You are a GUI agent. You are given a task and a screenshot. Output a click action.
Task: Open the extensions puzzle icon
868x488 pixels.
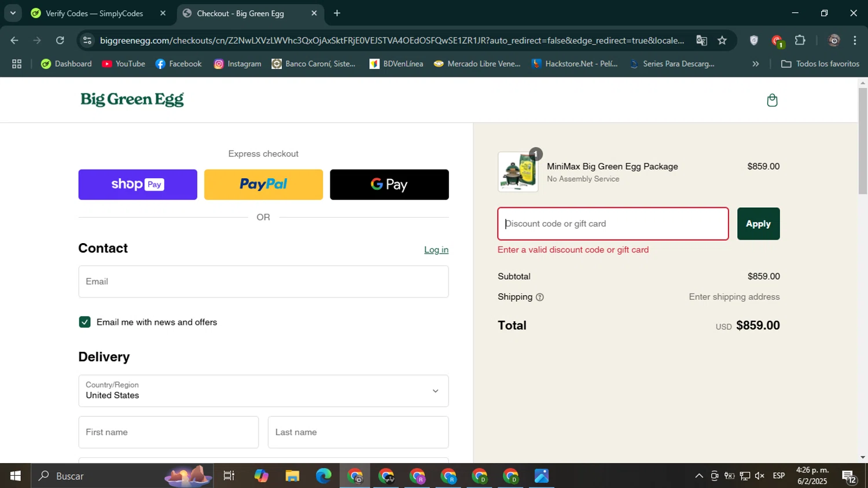pyautogui.click(x=800, y=41)
